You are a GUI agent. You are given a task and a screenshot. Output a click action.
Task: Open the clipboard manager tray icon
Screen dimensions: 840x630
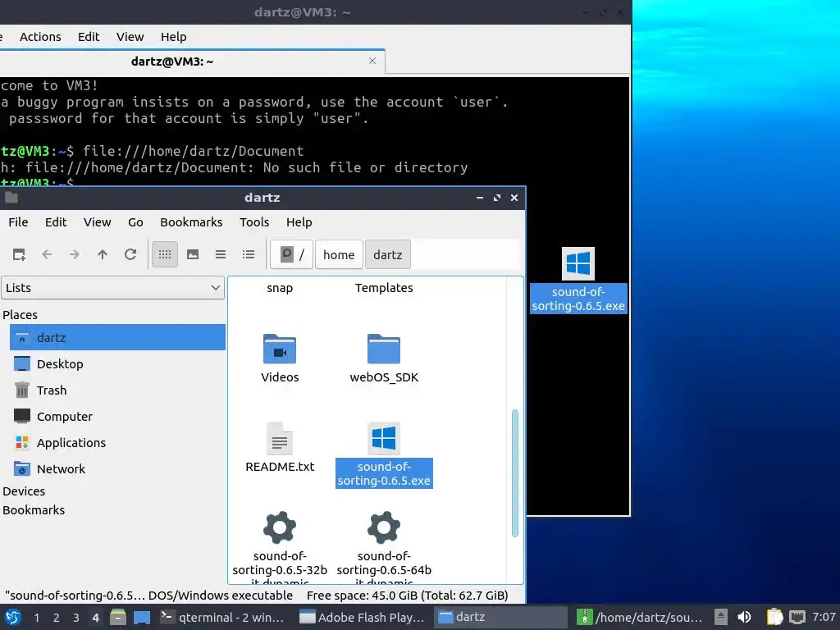tap(774, 617)
